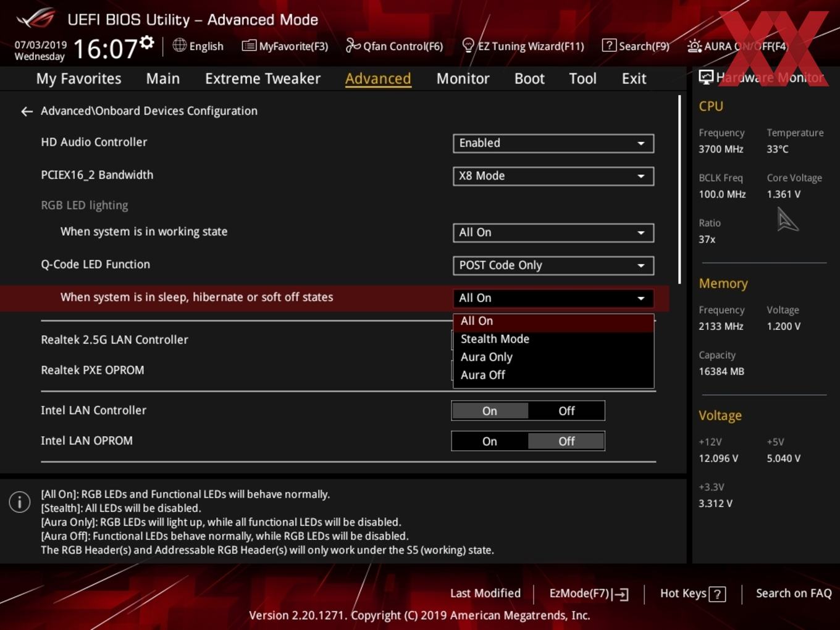Toggle AURA ON/OFF(F4) light icon

pyautogui.click(x=694, y=46)
